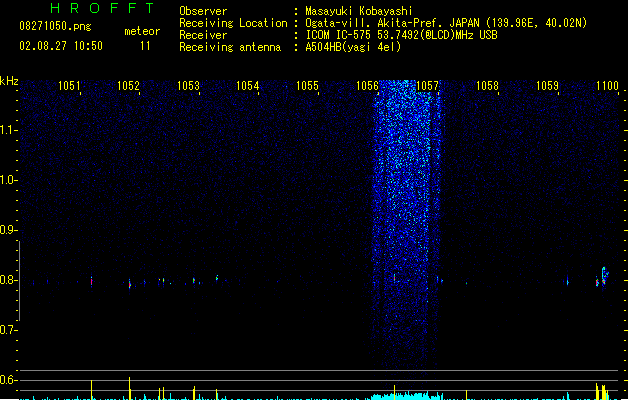Viewport: 629px width, 400px height.
Task: Select the file name 08271050.png
Action: (x=55, y=26)
